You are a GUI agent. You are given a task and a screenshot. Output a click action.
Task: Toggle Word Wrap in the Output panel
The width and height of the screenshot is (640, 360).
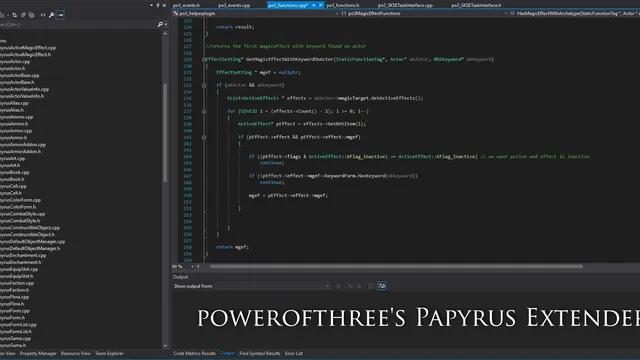point(382,286)
